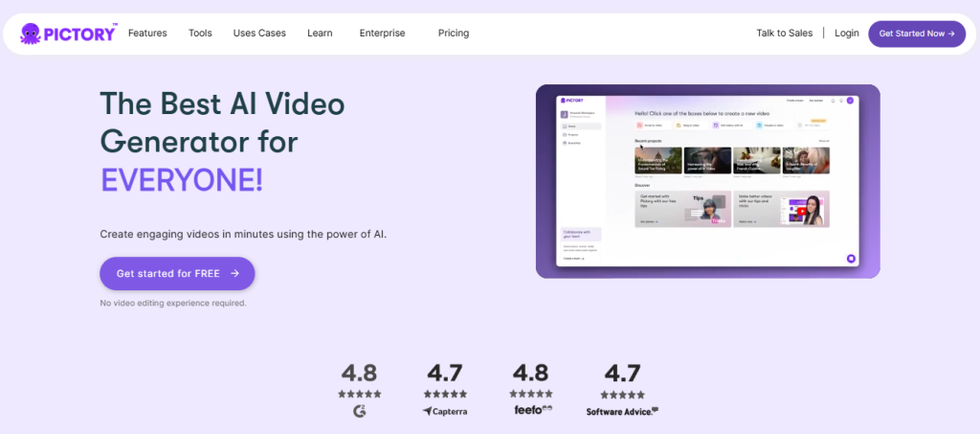Click the notification bell icon in app preview
This screenshot has width=980, height=434.
click(x=833, y=101)
